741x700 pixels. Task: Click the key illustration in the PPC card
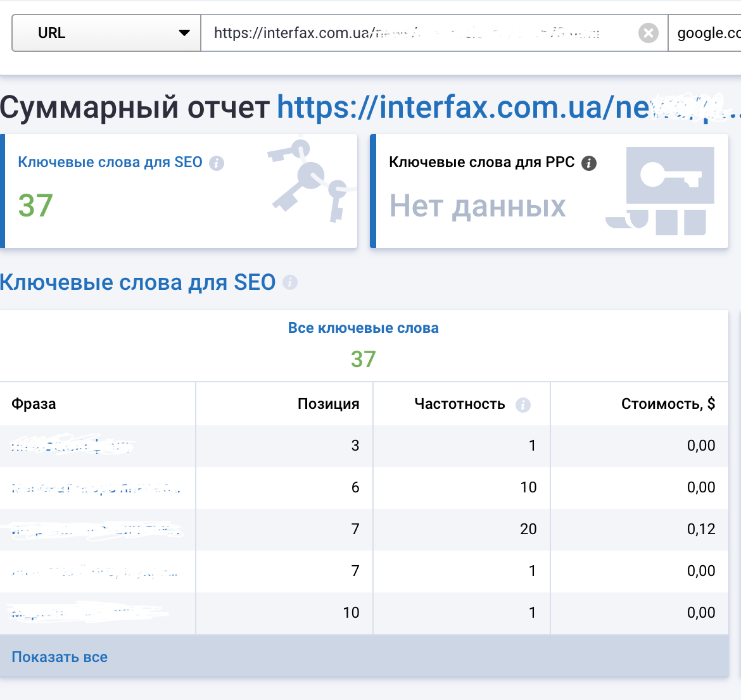click(660, 191)
